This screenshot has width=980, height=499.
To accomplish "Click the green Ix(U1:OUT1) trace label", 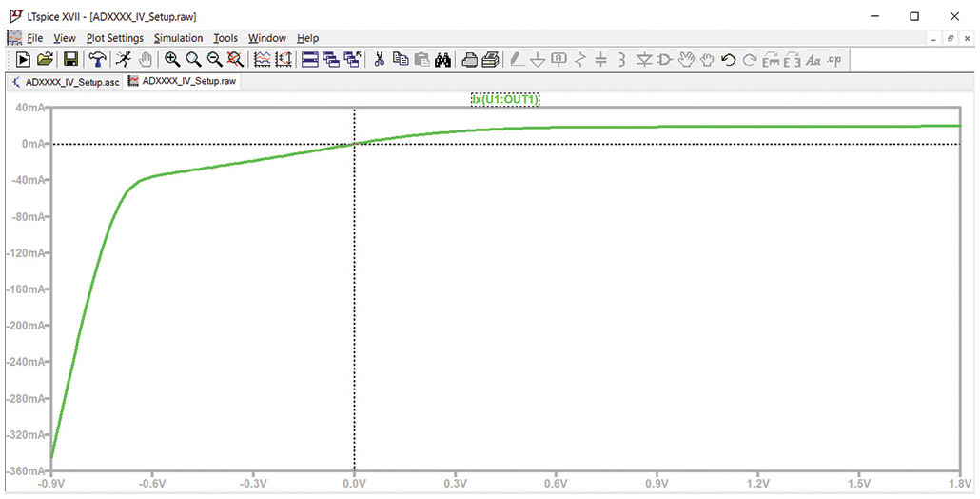I will pos(506,99).
